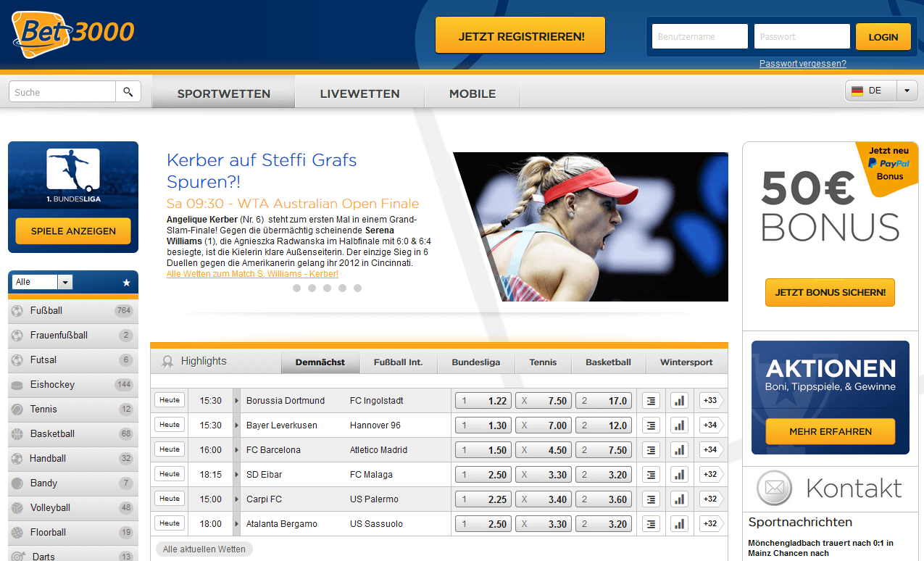This screenshot has width=924, height=561.
Task: Bet on Dortmund win at 1.22
Action: coord(483,400)
